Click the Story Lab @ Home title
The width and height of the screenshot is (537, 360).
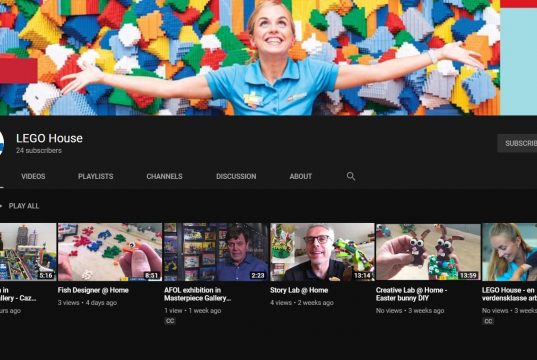pos(299,290)
